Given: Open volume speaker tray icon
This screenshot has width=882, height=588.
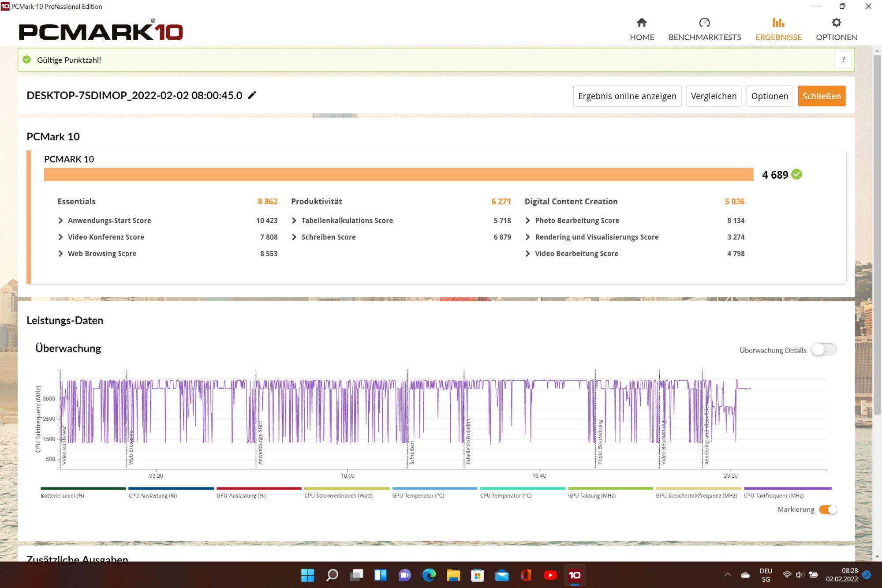Looking at the screenshot, I should (x=800, y=575).
